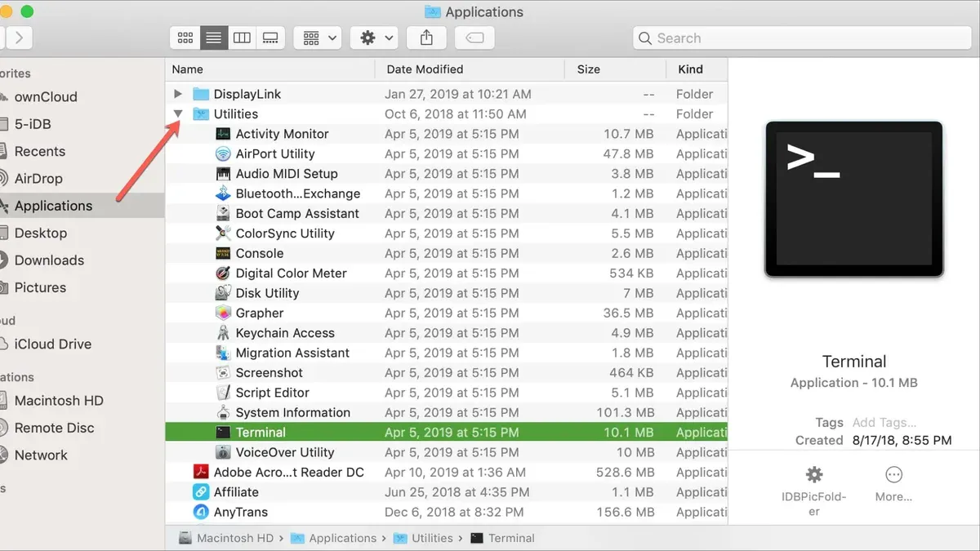Select the Screenshot app icon

[223, 373]
